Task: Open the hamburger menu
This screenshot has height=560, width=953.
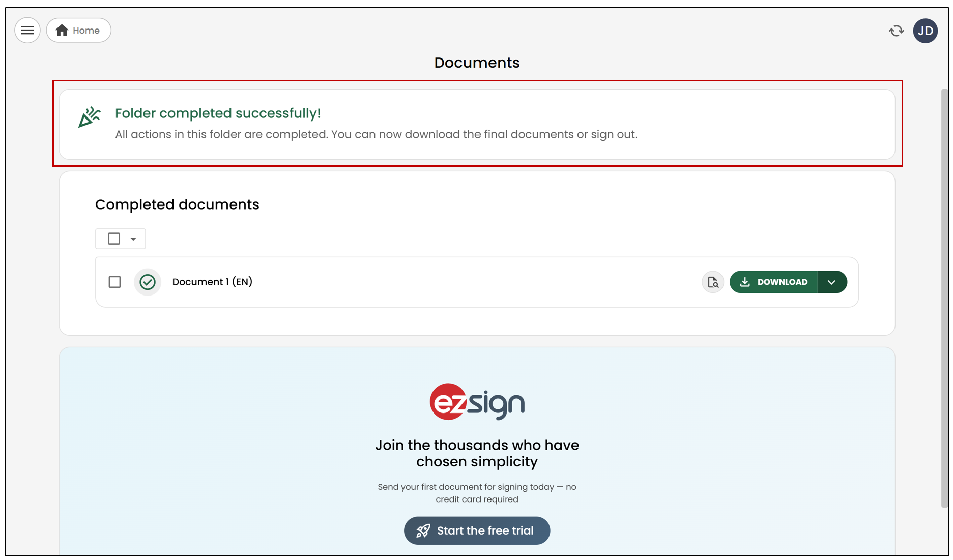Action: [x=27, y=31]
